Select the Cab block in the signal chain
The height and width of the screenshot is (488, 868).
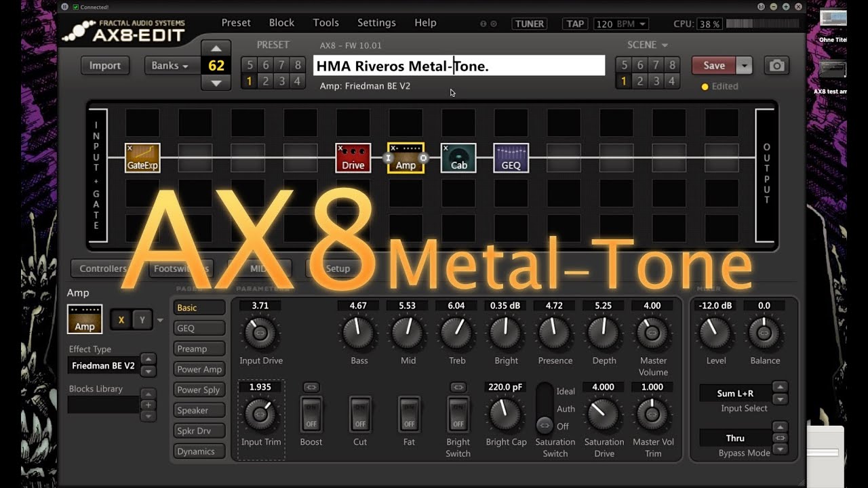coord(458,157)
